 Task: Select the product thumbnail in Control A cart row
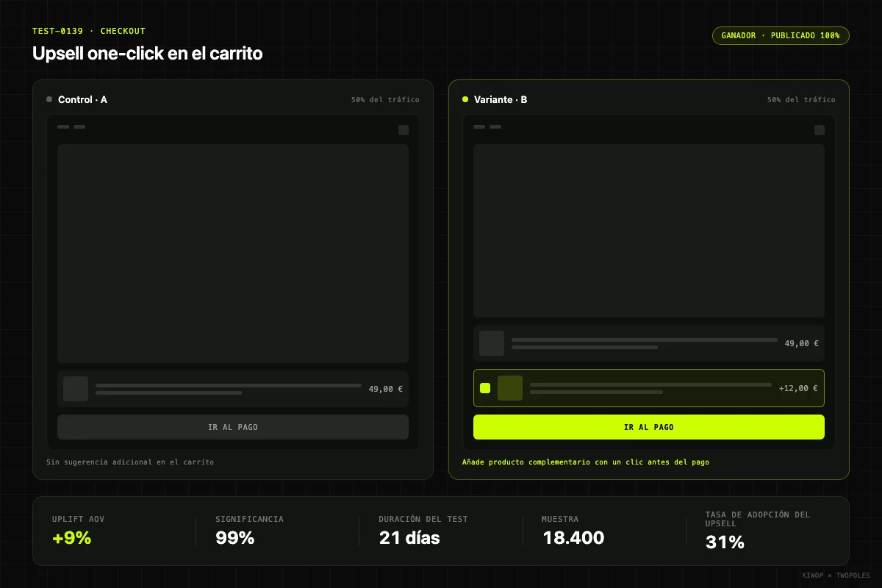coord(76,389)
